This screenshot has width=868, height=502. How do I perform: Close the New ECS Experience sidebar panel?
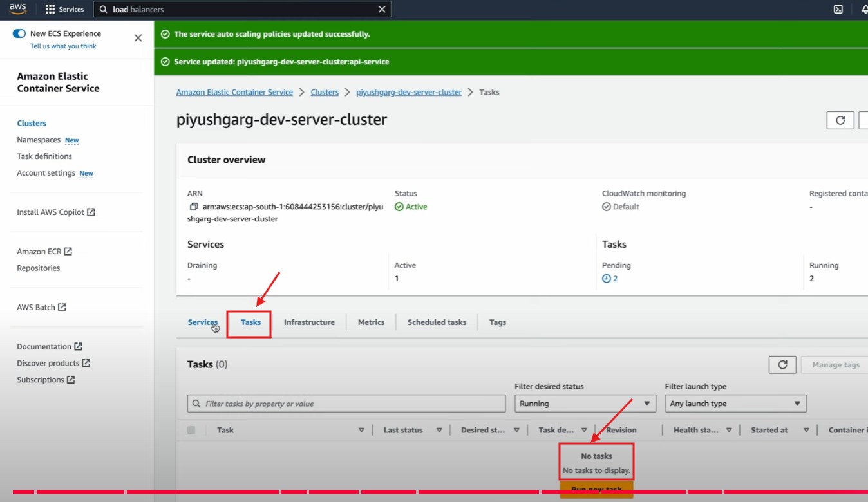pyautogui.click(x=138, y=38)
